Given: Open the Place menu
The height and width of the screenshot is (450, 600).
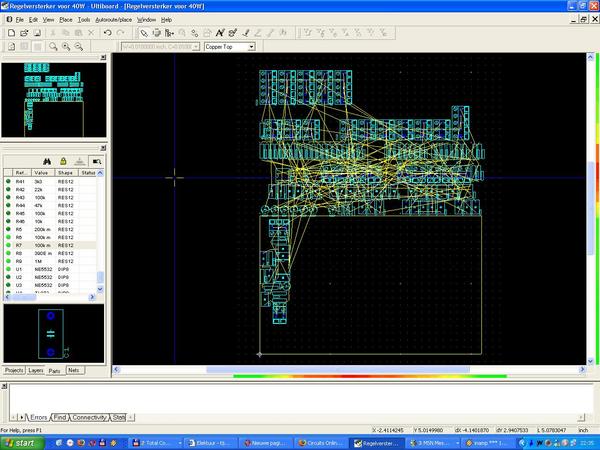Looking at the screenshot, I should pos(65,19).
